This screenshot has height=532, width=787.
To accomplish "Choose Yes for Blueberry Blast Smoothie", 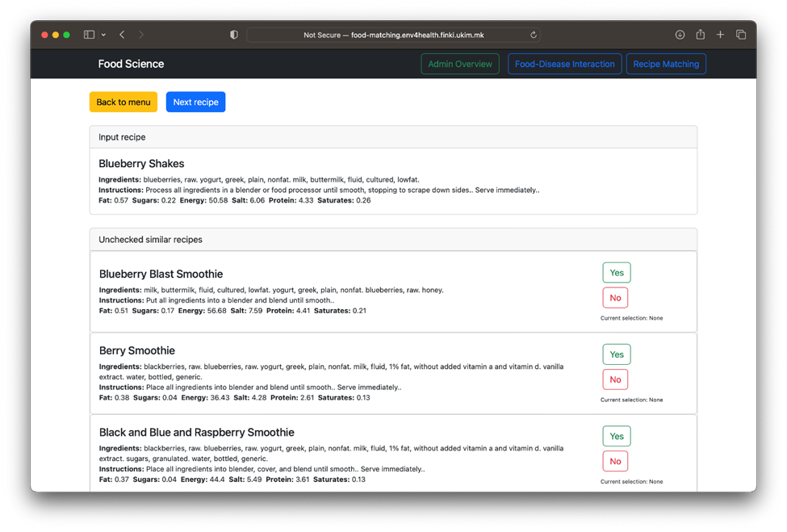I will point(616,273).
